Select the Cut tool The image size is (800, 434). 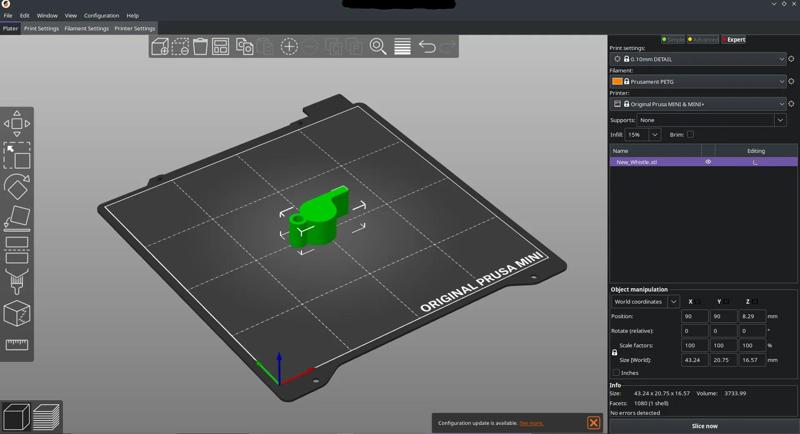(x=17, y=250)
